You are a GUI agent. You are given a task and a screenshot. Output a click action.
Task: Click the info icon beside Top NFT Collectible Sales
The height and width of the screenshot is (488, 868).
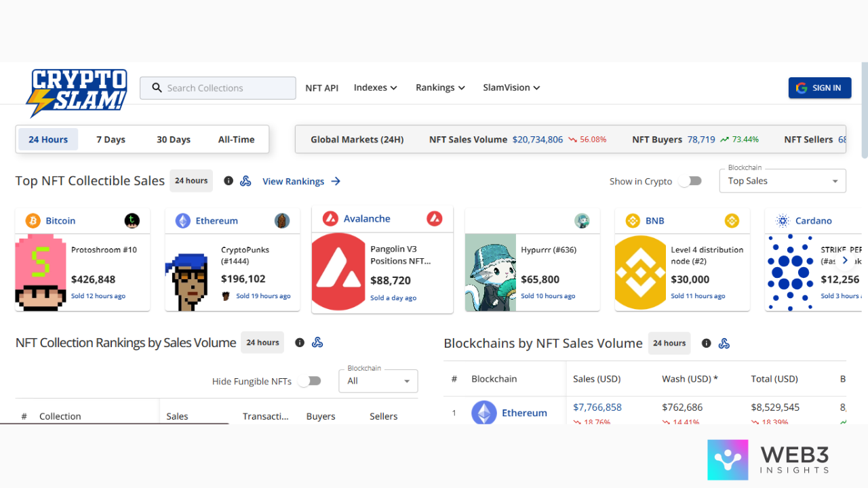pos(229,181)
